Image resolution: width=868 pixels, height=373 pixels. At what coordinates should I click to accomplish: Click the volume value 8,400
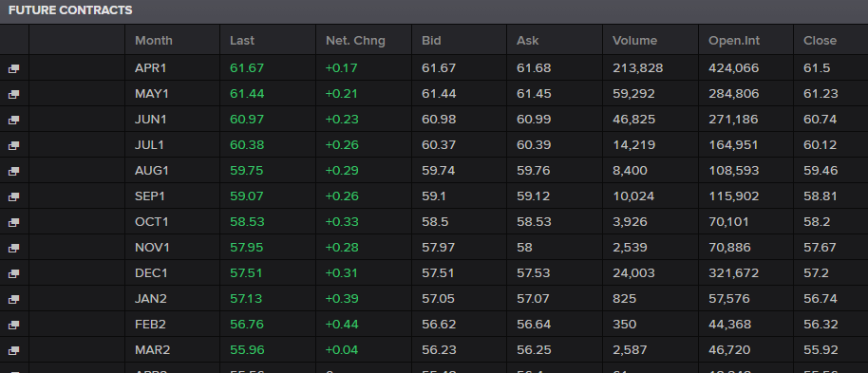coord(630,171)
